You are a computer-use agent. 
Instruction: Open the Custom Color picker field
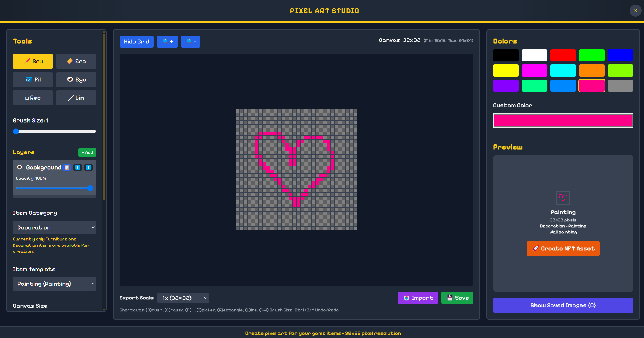[x=563, y=120]
